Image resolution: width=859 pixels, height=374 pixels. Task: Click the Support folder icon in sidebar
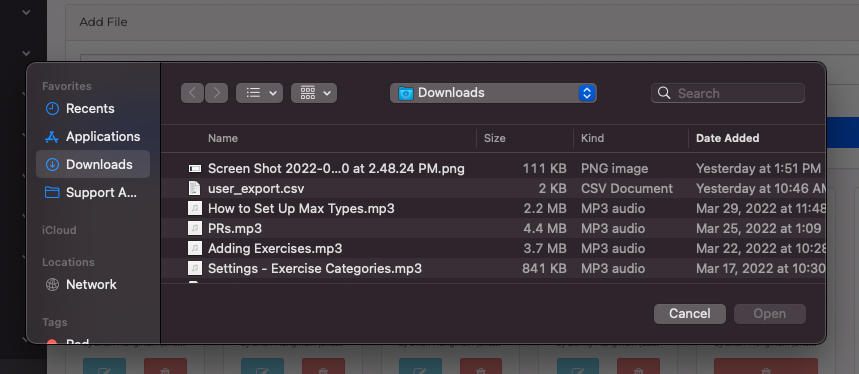[x=52, y=192]
